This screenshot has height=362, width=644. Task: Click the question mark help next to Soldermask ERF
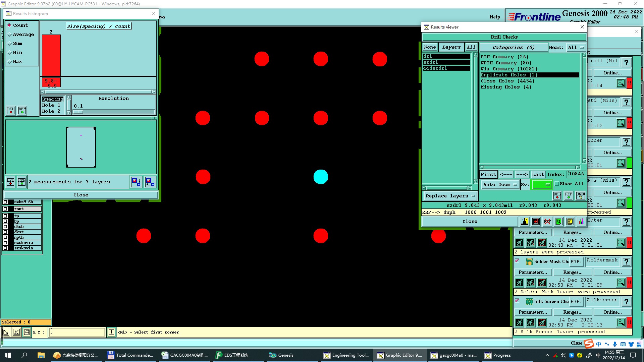pyautogui.click(x=626, y=262)
